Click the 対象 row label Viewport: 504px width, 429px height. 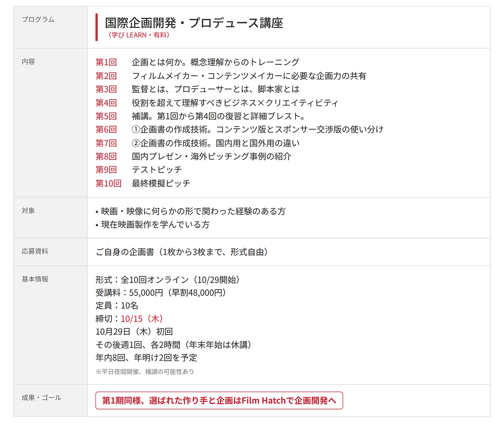click(28, 211)
